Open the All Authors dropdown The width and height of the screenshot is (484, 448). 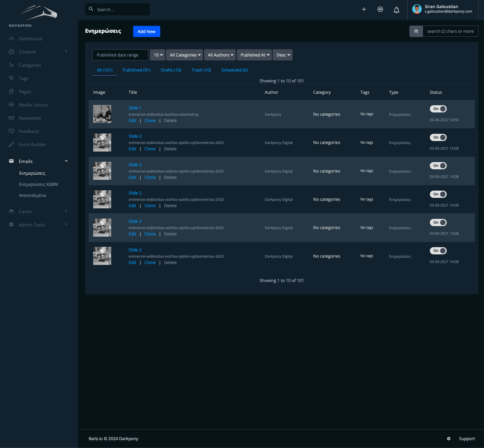click(220, 55)
